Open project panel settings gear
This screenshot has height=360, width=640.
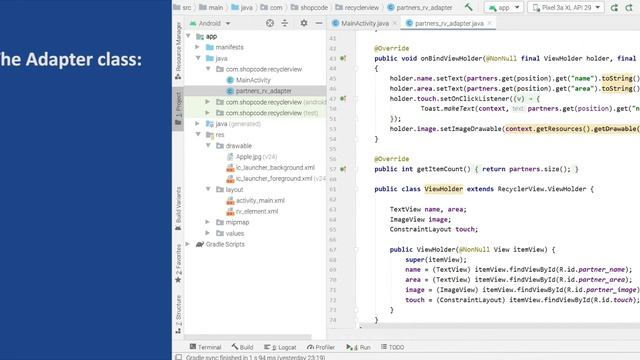304,23
